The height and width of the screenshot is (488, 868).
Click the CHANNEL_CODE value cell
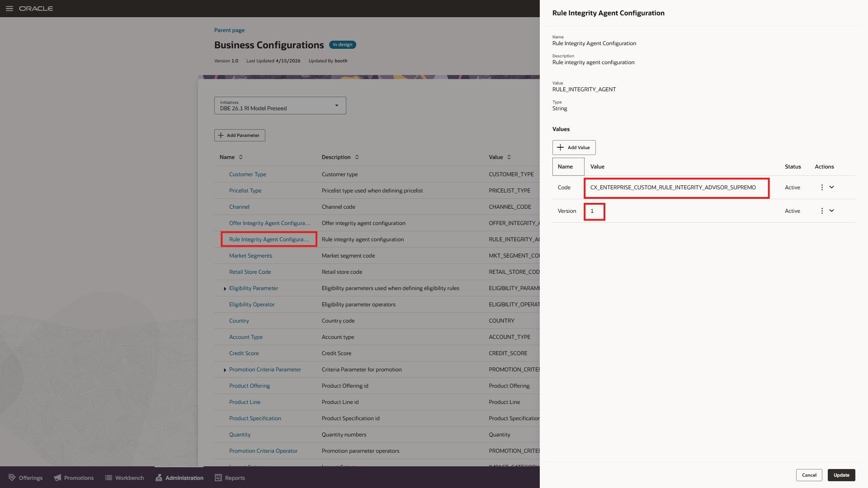click(509, 207)
